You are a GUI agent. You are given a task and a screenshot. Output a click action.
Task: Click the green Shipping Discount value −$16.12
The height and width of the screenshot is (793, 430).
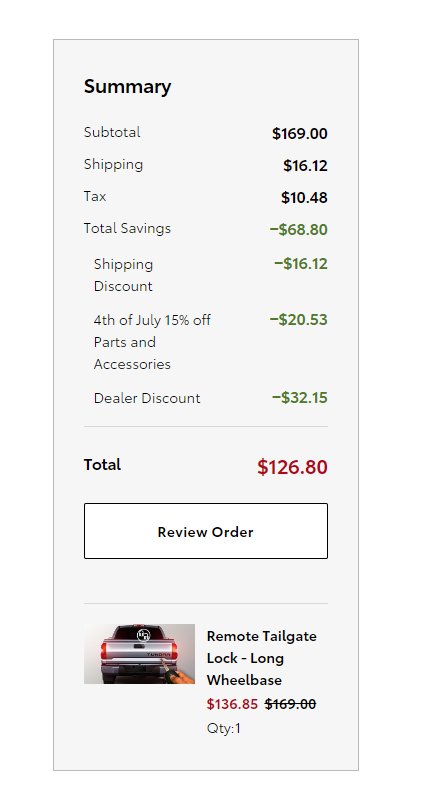[300, 263]
